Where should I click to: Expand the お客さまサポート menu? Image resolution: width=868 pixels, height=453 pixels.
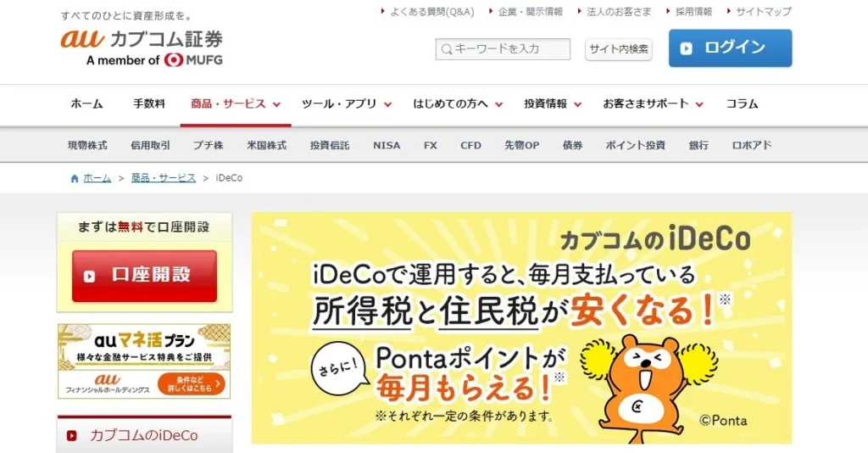coord(654,104)
